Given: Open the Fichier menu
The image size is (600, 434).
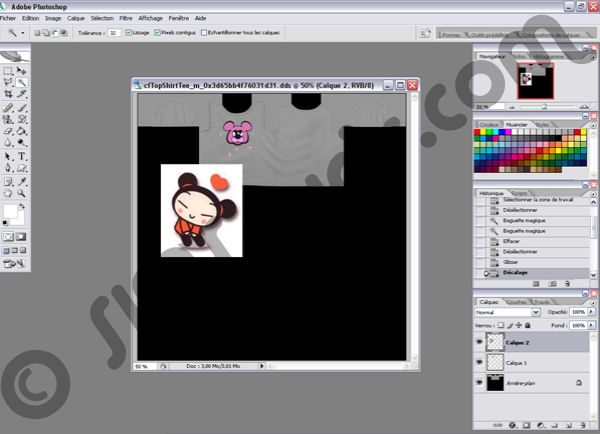Looking at the screenshot, I should 8,18.
